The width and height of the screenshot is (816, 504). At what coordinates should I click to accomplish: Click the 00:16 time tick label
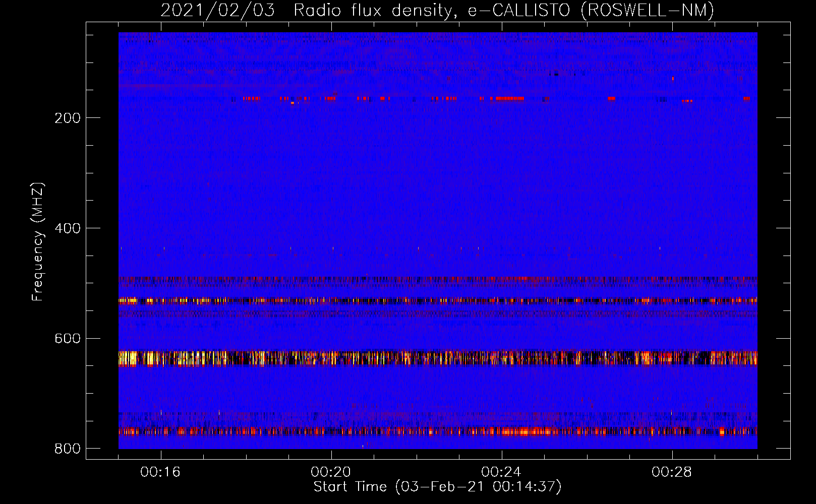click(160, 472)
